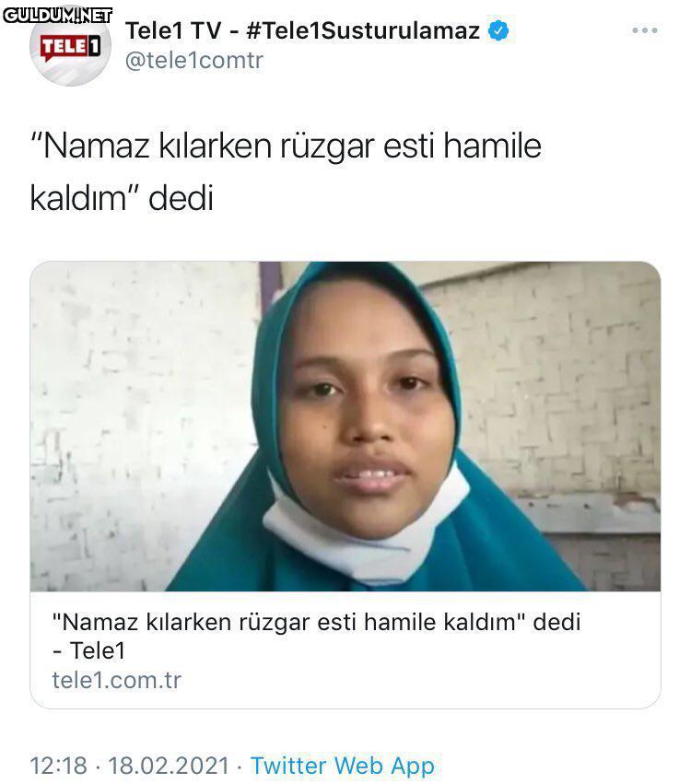Viewport: 691px width, 784px height.
Task: Click the GULDUM.NET watermark logo
Action: 57,16
